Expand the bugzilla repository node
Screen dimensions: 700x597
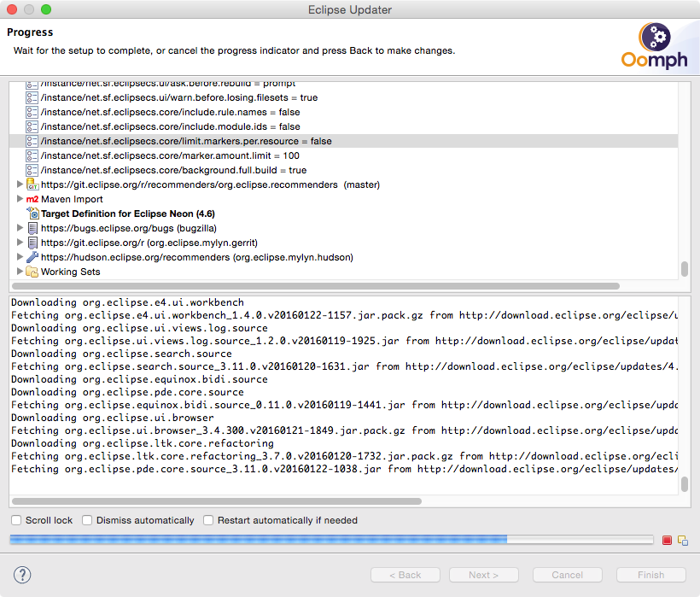tap(20, 227)
